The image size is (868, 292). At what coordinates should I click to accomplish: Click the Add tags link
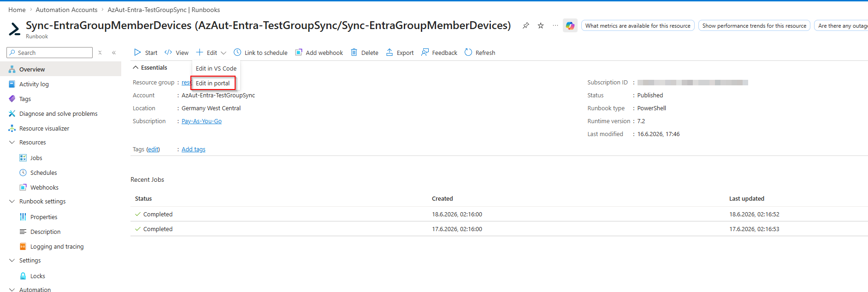click(x=194, y=149)
